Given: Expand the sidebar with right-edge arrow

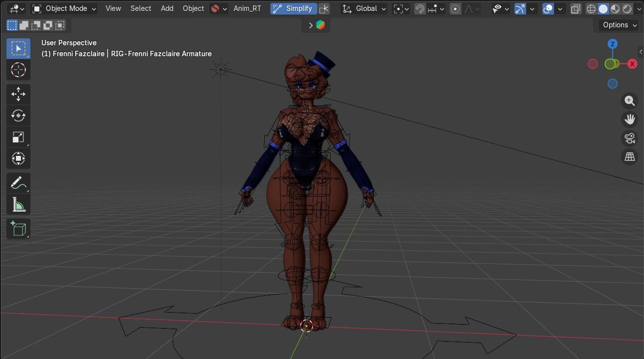Looking at the screenshot, I should [641, 51].
